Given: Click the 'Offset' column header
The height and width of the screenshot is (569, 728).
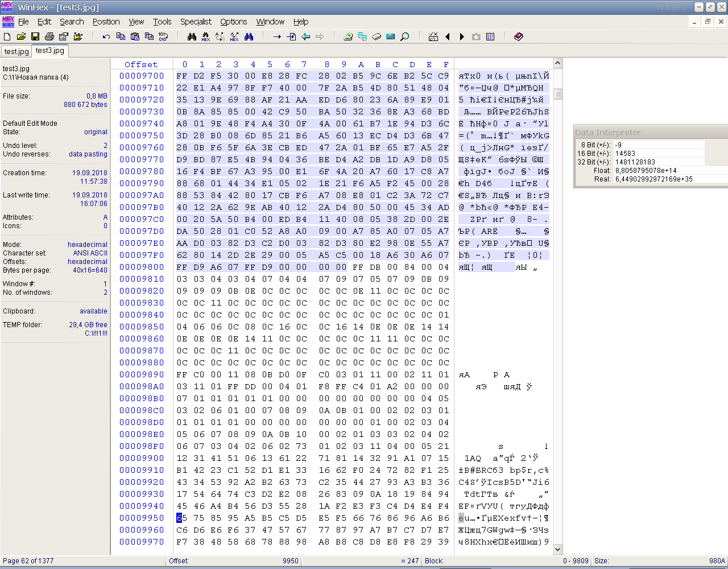Looking at the screenshot, I should pos(141,64).
